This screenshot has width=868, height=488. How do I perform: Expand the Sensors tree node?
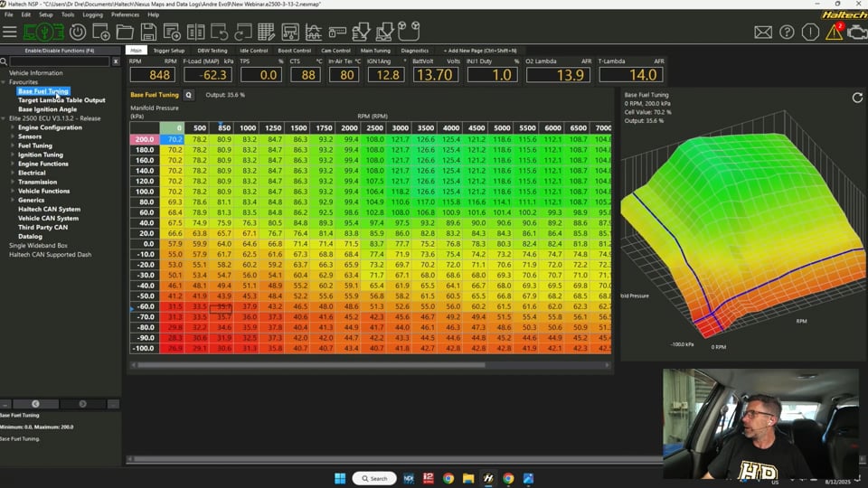click(x=13, y=136)
